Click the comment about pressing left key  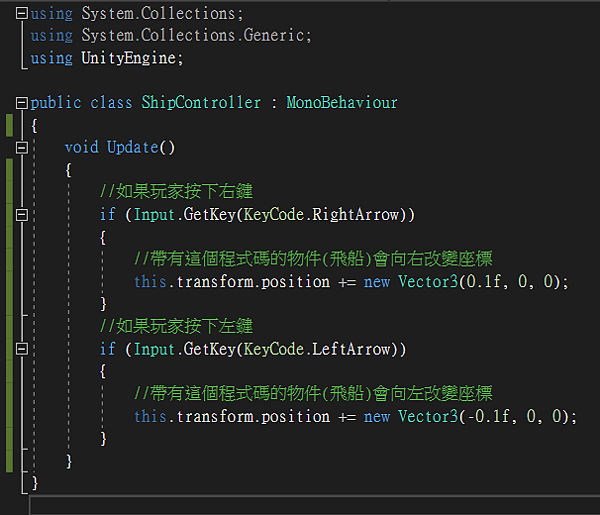176,326
